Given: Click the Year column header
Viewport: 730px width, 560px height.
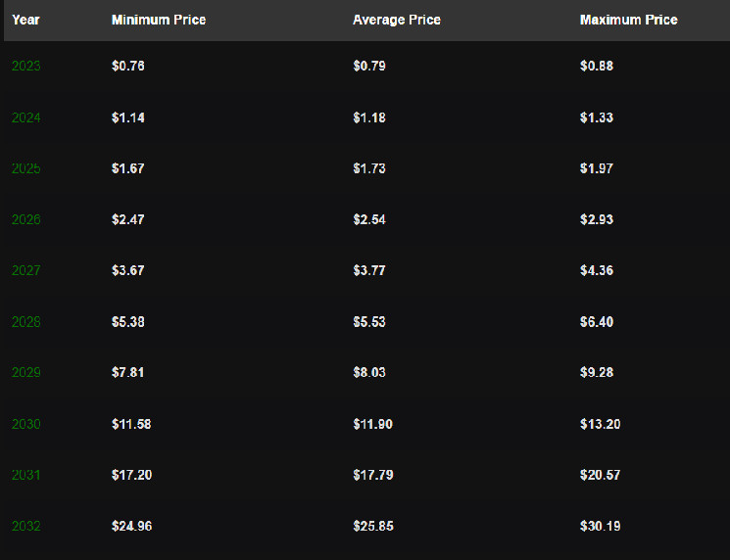Looking at the screenshot, I should click(x=25, y=20).
